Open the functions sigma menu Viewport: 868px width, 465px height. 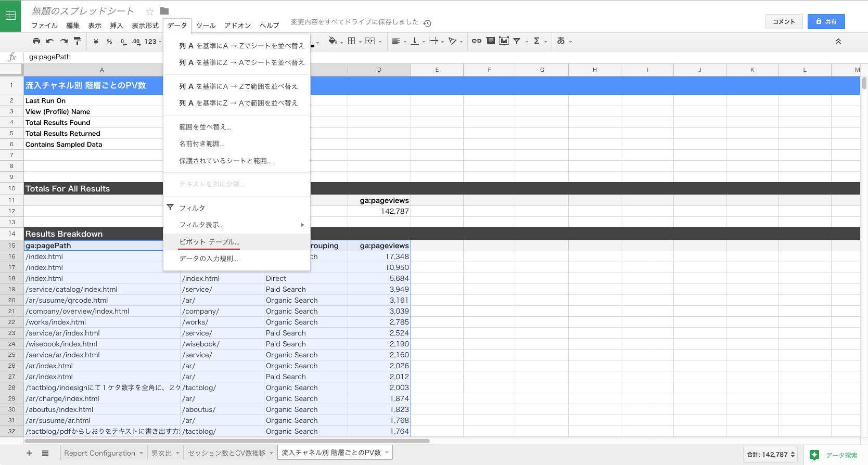click(537, 41)
